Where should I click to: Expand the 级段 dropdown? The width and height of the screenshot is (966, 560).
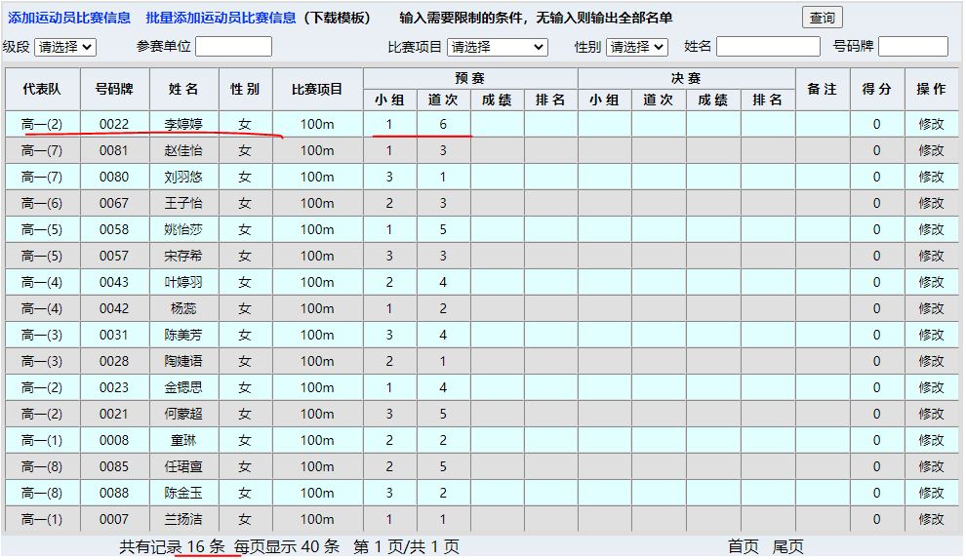coord(64,47)
